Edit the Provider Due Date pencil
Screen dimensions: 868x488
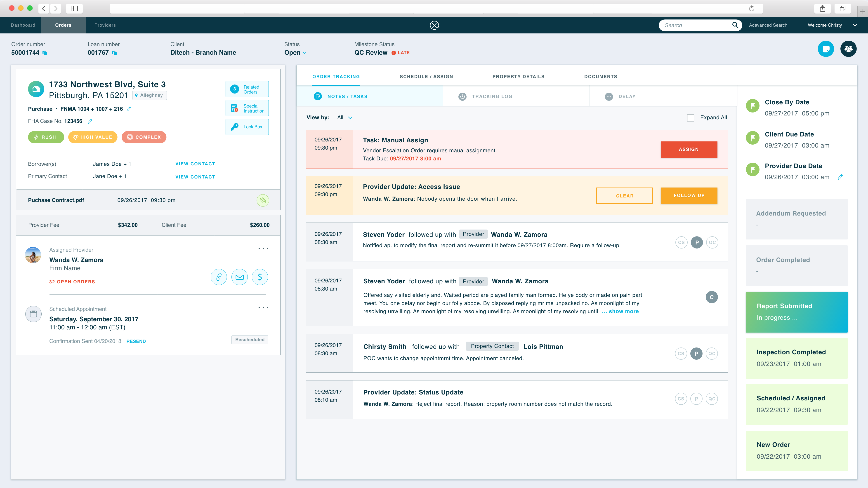[840, 177]
